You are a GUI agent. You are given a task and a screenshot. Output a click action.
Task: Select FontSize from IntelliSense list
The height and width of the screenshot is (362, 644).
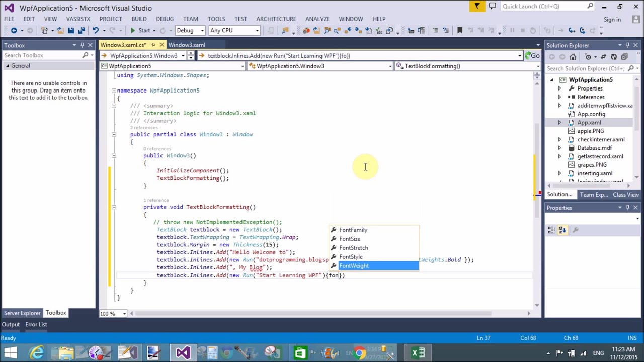(x=374, y=239)
